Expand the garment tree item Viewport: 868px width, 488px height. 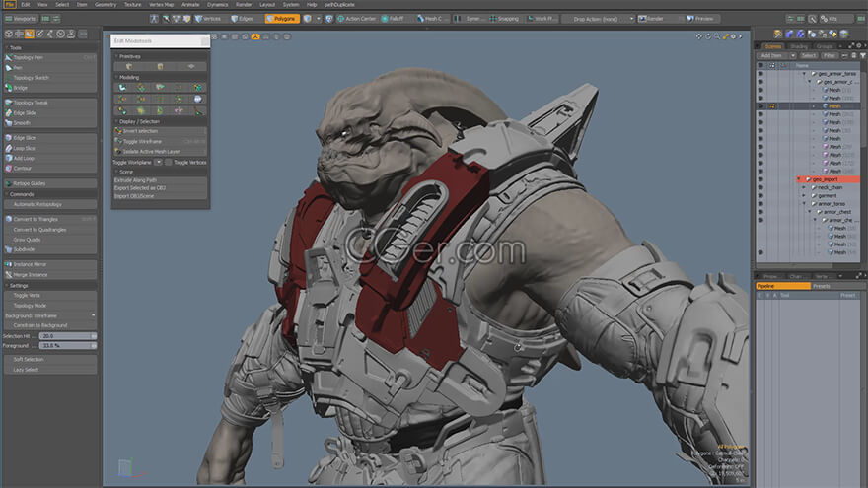coord(804,196)
